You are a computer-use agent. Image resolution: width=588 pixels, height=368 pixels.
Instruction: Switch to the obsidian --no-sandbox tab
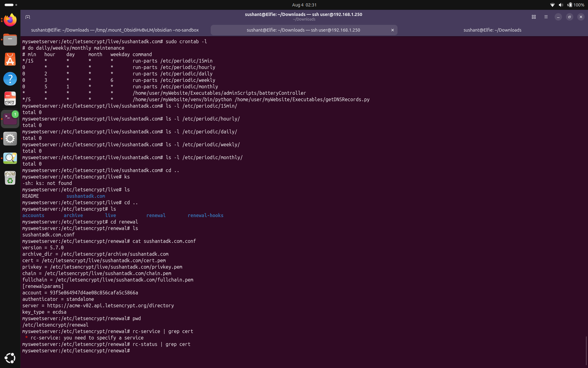(x=115, y=30)
